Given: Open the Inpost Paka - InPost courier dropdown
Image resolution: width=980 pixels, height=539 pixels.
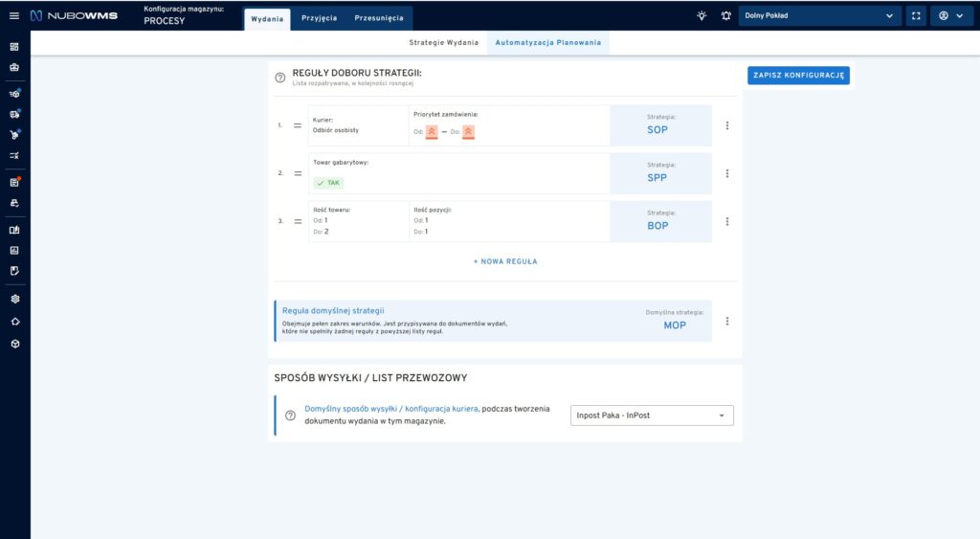Looking at the screenshot, I should [x=652, y=415].
